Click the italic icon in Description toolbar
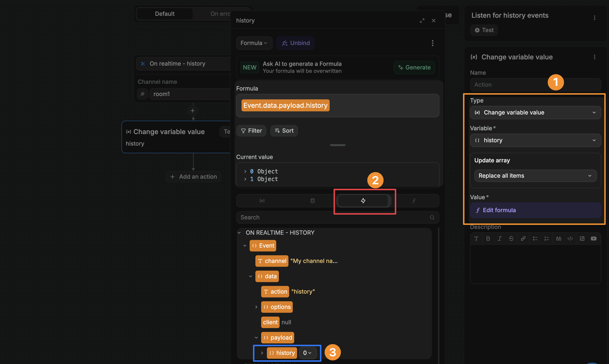Image resolution: width=609 pixels, height=364 pixels. pos(499,239)
